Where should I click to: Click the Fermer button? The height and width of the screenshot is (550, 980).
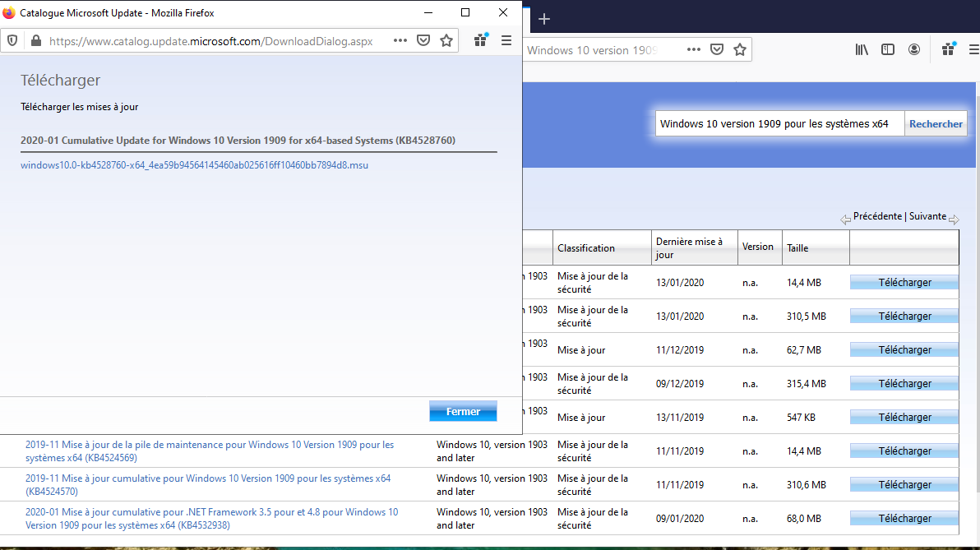pyautogui.click(x=463, y=411)
